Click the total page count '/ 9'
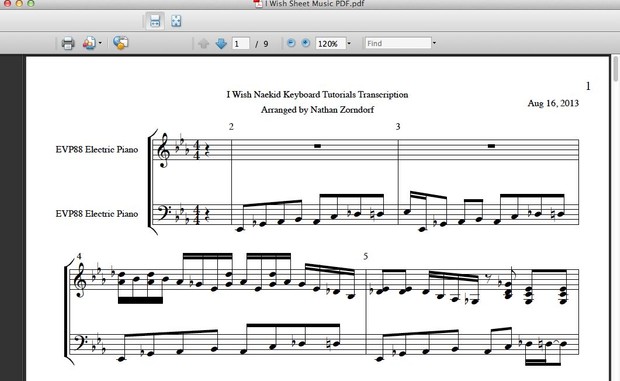This screenshot has height=381, width=620. (x=262, y=44)
